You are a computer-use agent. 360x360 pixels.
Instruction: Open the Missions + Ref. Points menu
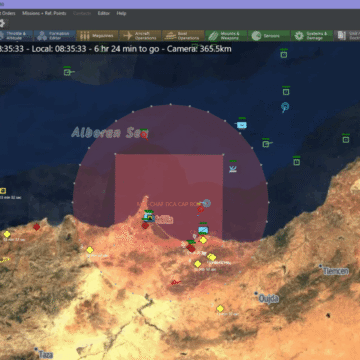tap(44, 13)
